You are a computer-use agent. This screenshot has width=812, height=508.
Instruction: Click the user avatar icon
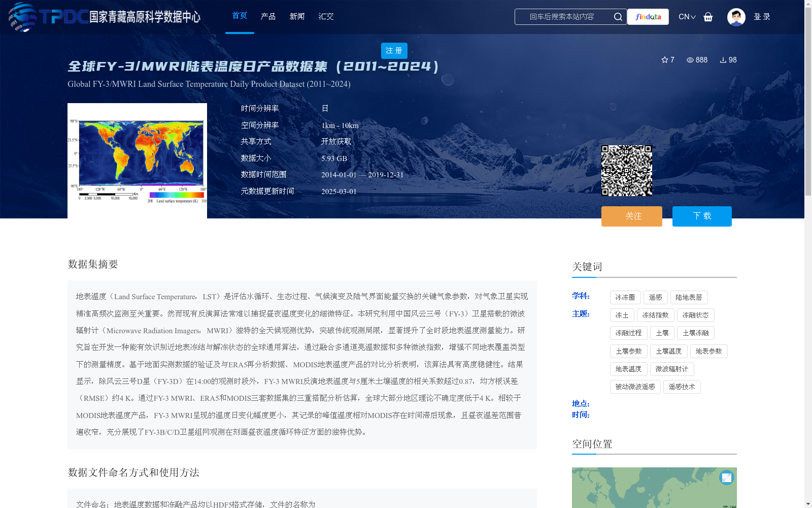(736, 17)
